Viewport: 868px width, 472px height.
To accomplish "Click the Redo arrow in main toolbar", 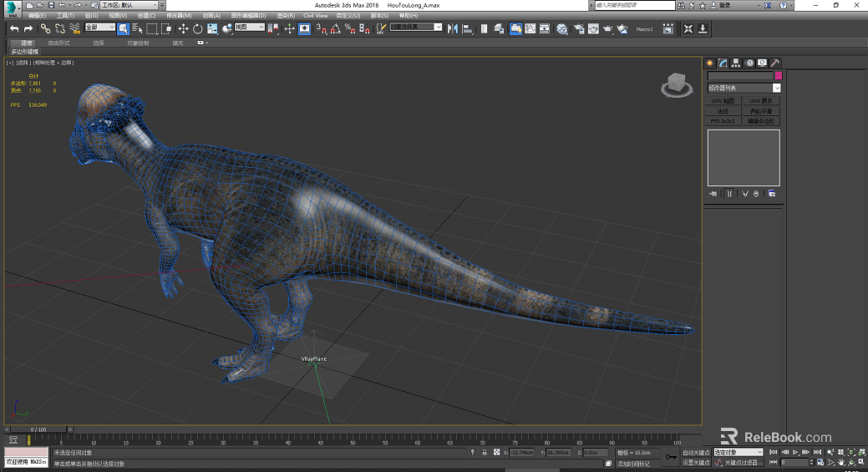I will point(28,28).
